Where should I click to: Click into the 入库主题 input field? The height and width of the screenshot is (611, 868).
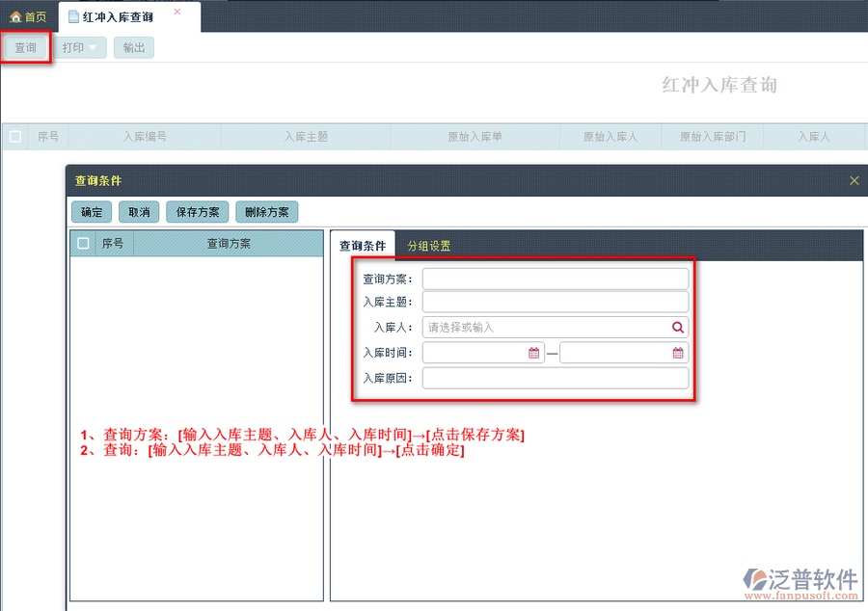(556, 303)
